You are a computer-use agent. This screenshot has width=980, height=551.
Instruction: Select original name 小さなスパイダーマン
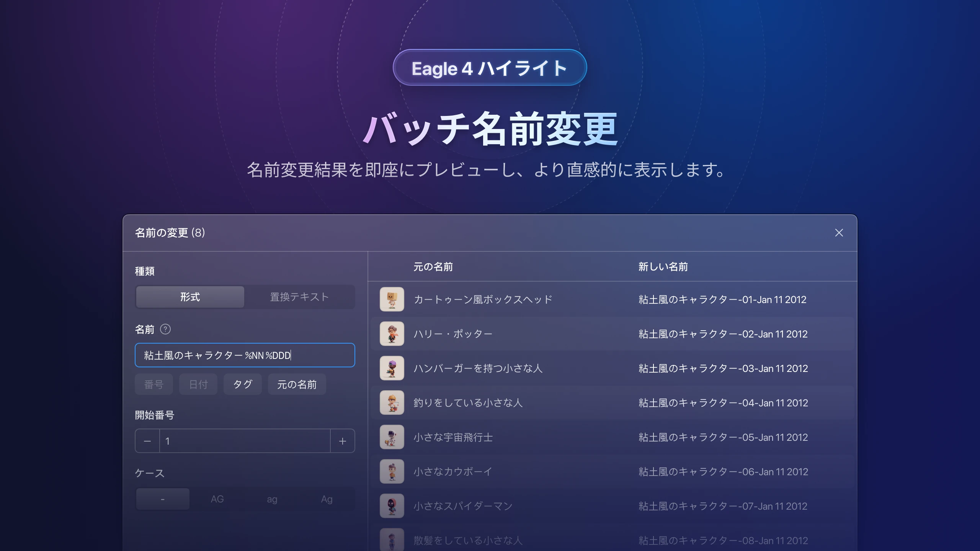click(x=463, y=506)
